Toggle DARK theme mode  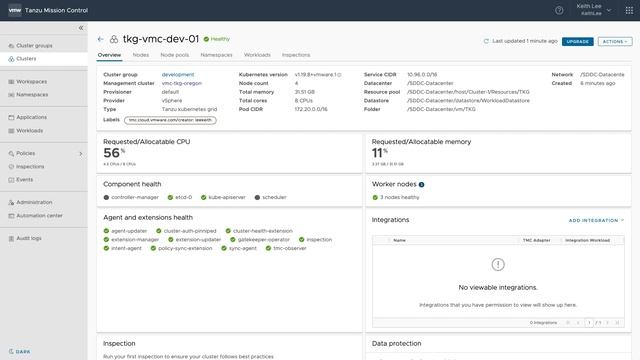19,351
